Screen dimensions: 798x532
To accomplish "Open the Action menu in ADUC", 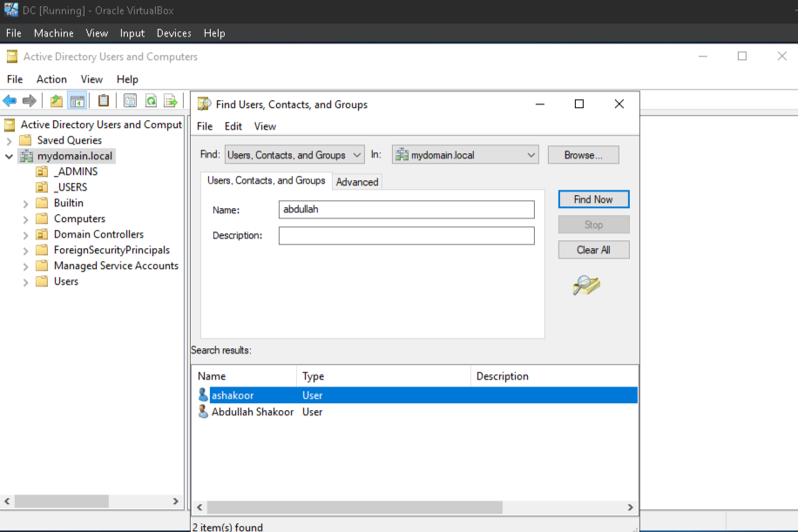I will (51, 79).
